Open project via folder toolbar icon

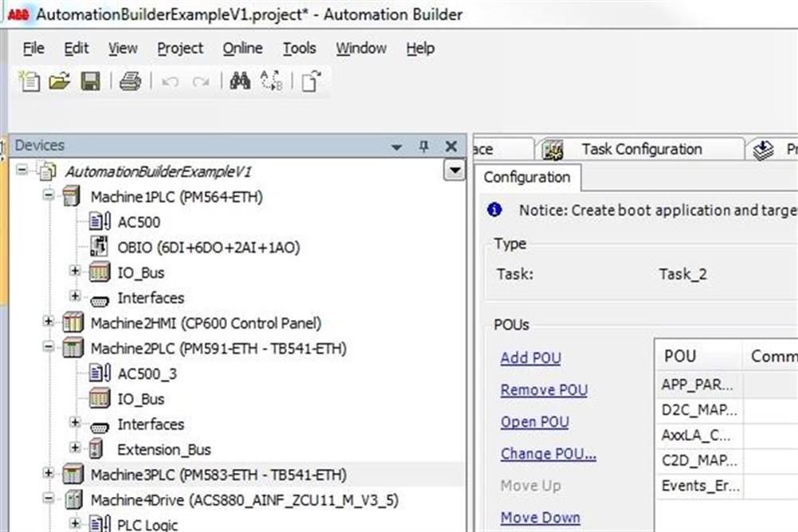coord(60,81)
